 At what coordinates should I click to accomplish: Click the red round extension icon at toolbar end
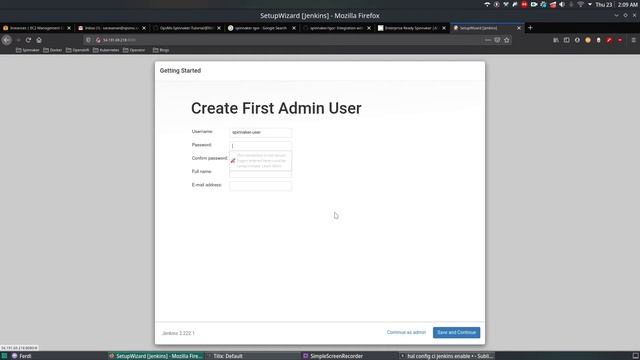620,40
